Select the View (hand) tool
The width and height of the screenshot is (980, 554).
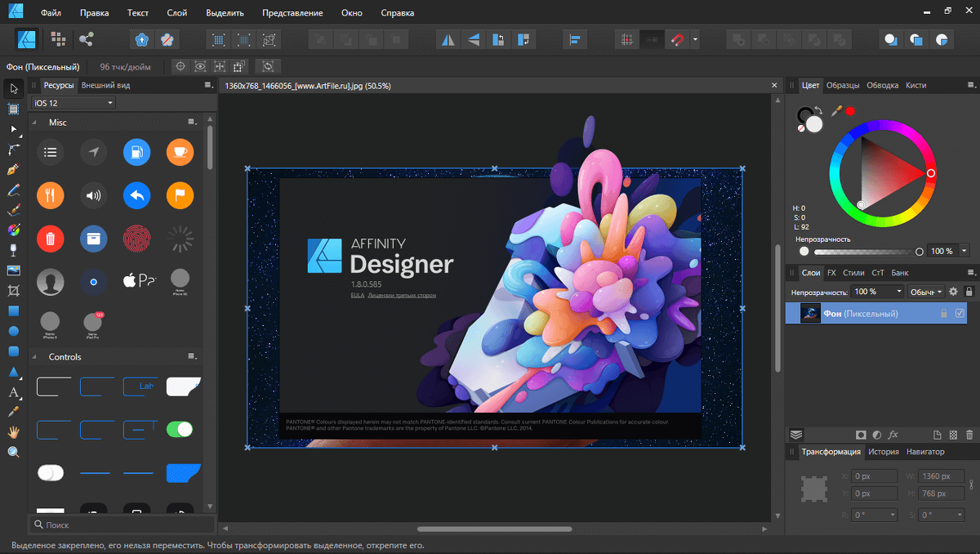pyautogui.click(x=14, y=431)
